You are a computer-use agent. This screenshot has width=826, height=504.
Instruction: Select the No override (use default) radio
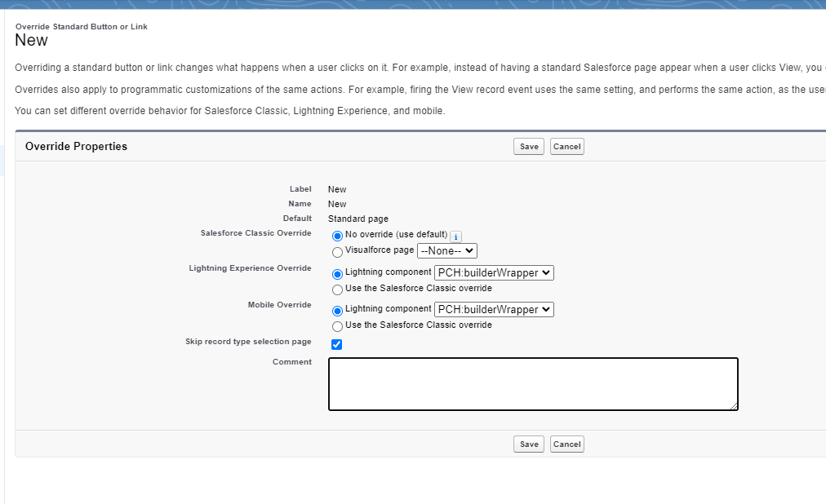[x=338, y=236]
